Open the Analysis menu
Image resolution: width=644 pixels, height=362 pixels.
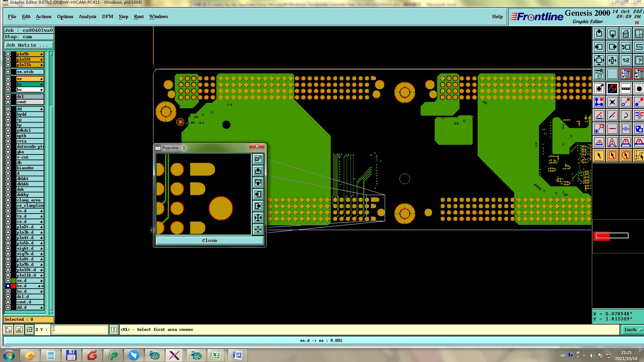(87, 16)
